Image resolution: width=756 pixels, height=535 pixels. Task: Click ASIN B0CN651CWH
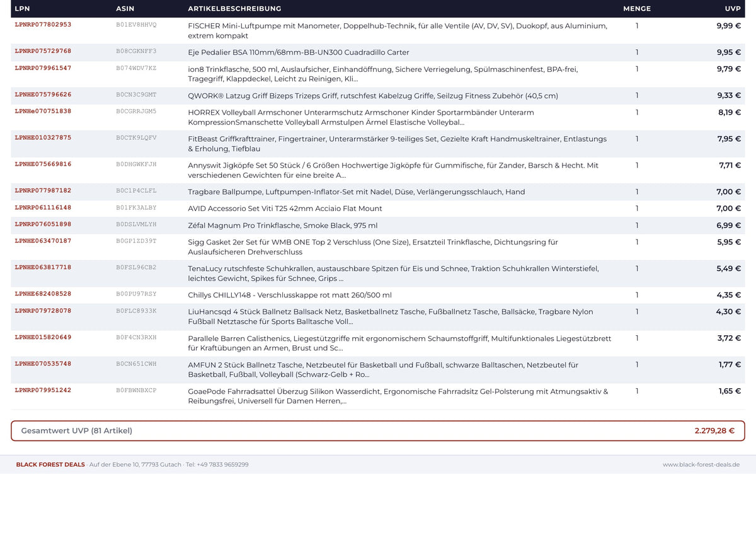click(136, 364)
